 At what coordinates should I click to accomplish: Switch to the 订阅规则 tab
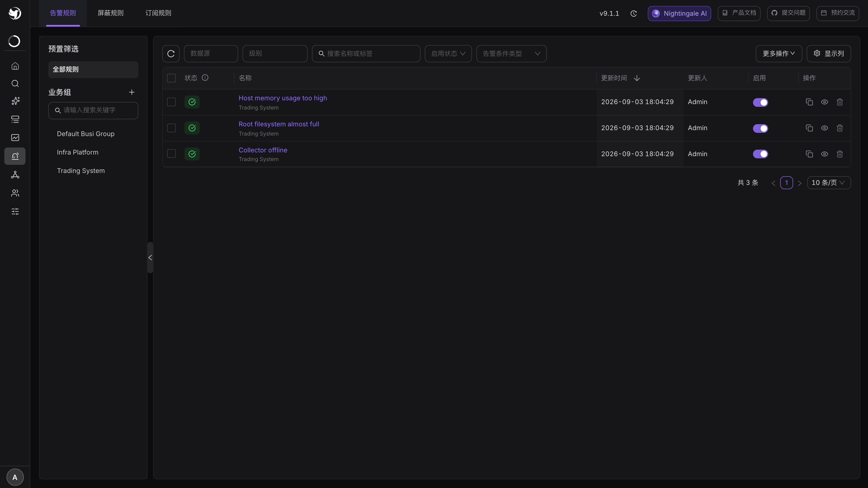click(x=158, y=13)
